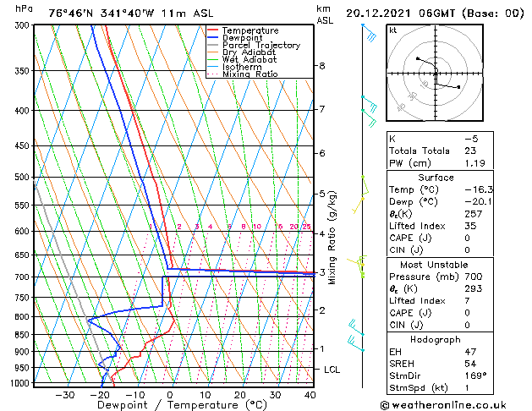The image size is (532, 411).
Task: Click the PW (cm) value 1.19
Action: pos(475,163)
